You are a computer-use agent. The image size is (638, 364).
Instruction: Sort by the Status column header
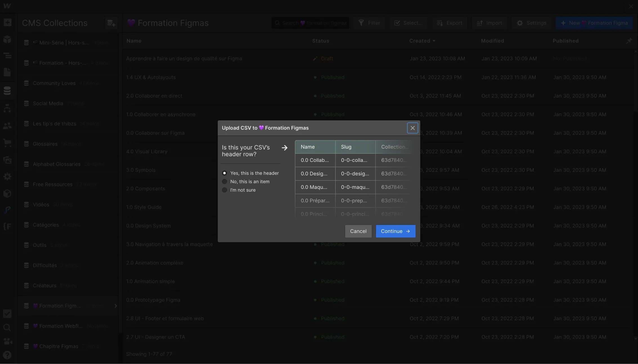click(x=320, y=41)
